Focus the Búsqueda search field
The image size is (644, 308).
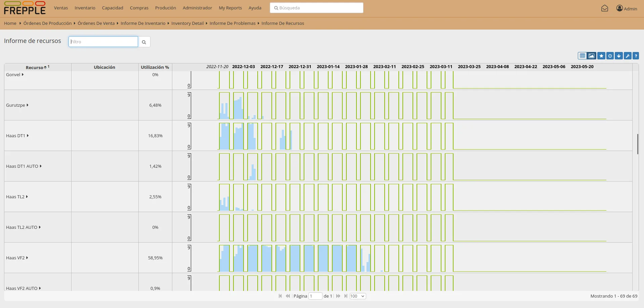[316, 8]
